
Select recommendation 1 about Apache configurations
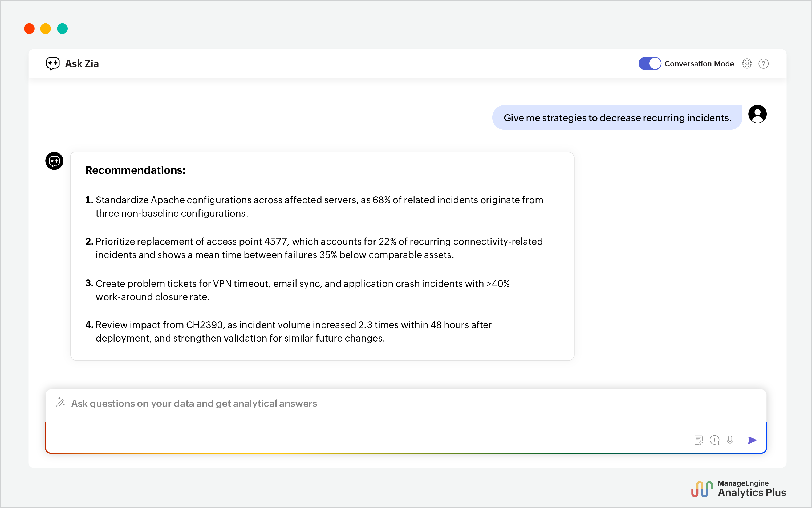(319, 206)
